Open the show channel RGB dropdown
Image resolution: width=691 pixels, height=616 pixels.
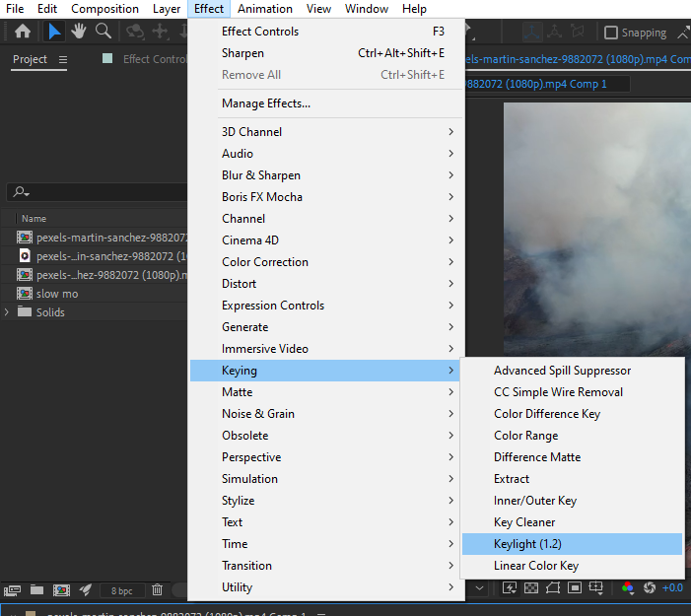[628, 588]
